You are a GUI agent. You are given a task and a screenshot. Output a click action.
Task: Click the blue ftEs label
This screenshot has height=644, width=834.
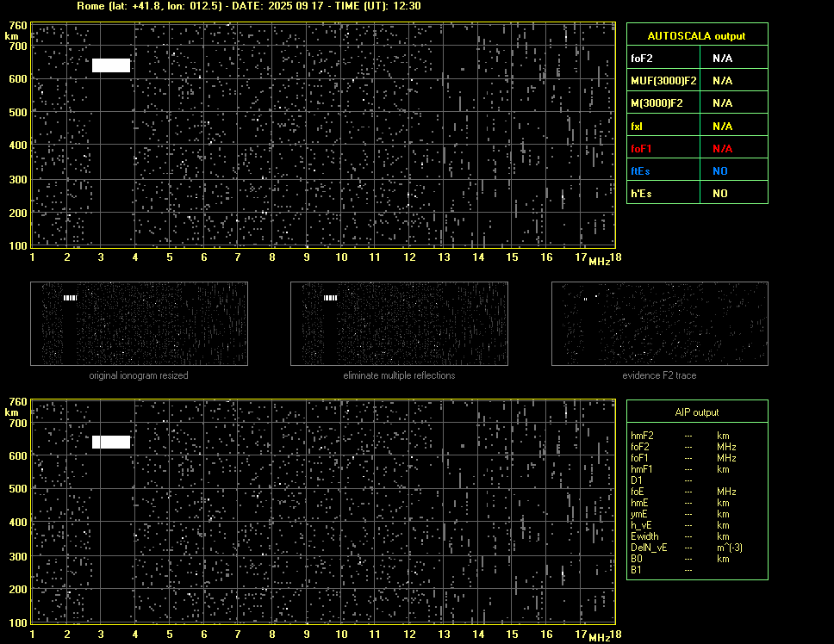640,171
